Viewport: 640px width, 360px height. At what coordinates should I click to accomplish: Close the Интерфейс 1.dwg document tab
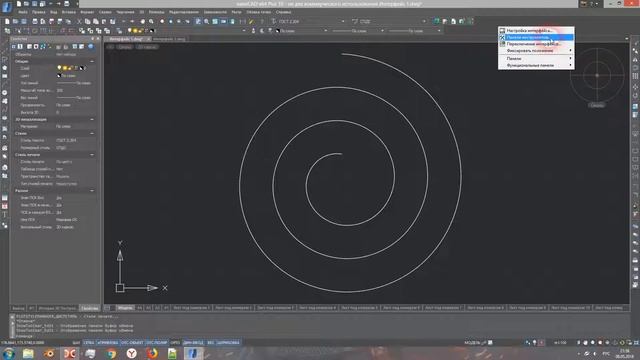pos(148,39)
